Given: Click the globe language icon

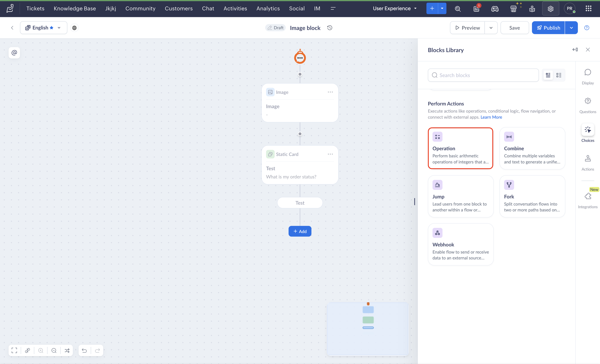Looking at the screenshot, I should pyautogui.click(x=74, y=28).
